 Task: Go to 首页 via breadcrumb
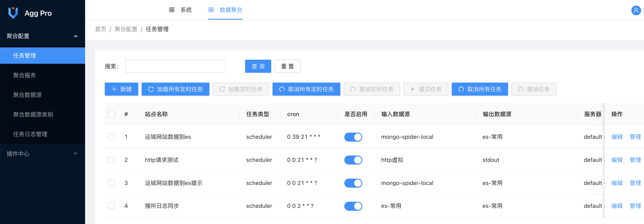click(100, 29)
